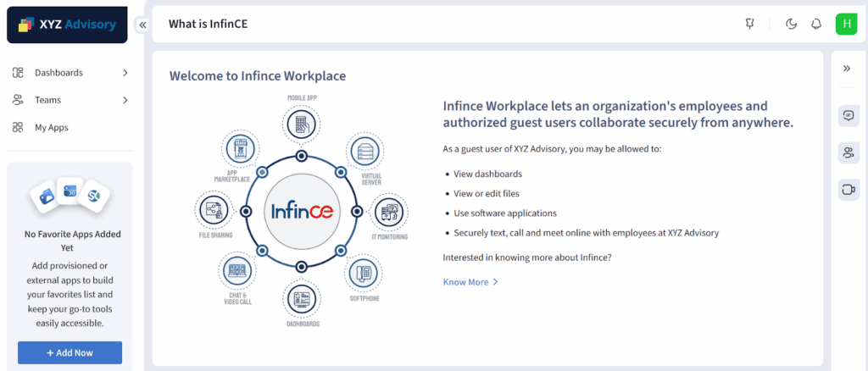Open the chat message icon in right panel
The width and height of the screenshot is (868, 371).
coord(848,116)
